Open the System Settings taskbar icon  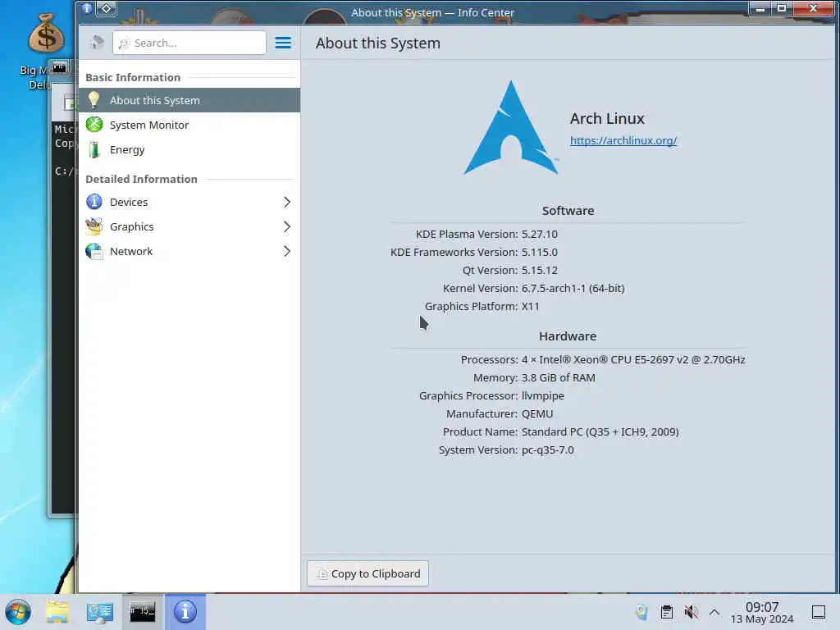(99, 612)
